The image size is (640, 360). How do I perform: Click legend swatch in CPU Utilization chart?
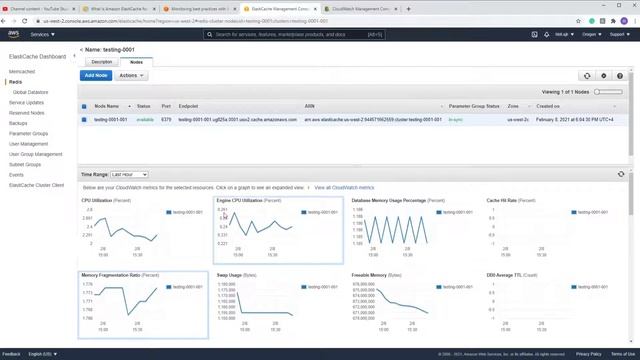[x=169, y=212]
